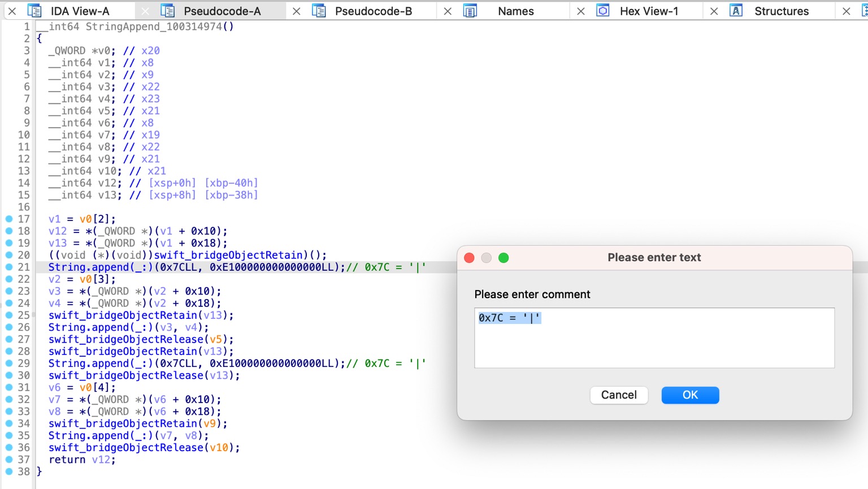
Task: Click the Hex View-1 tab icon
Action: tap(603, 11)
